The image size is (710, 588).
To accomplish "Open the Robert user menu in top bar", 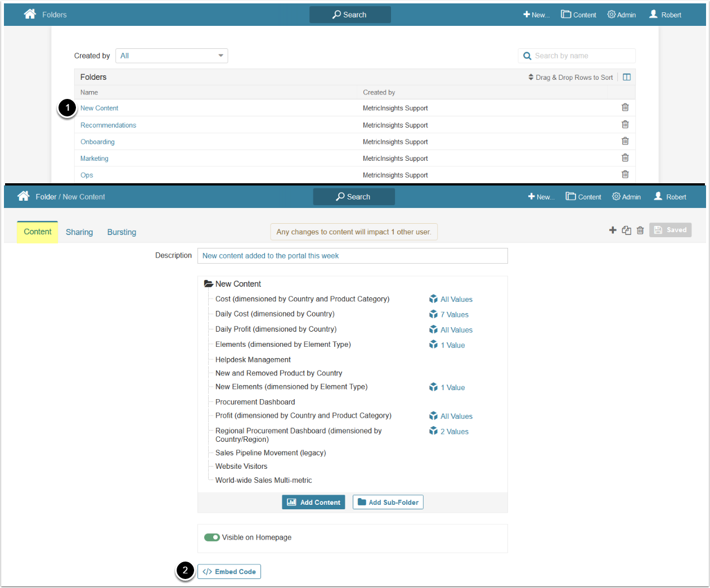I will point(665,15).
